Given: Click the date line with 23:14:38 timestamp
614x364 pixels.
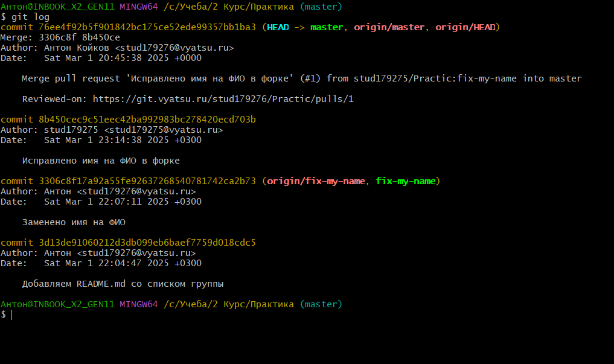Looking at the screenshot, I should [x=101, y=140].
